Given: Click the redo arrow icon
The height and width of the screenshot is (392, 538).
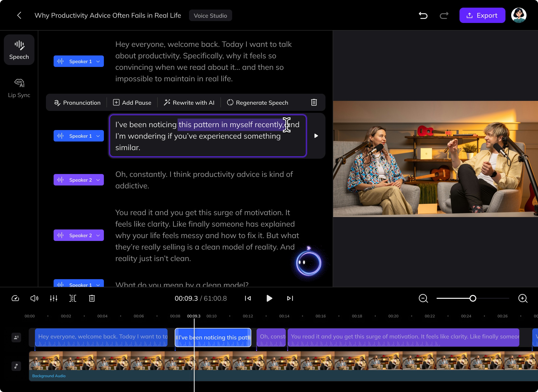Looking at the screenshot, I should [x=444, y=16].
